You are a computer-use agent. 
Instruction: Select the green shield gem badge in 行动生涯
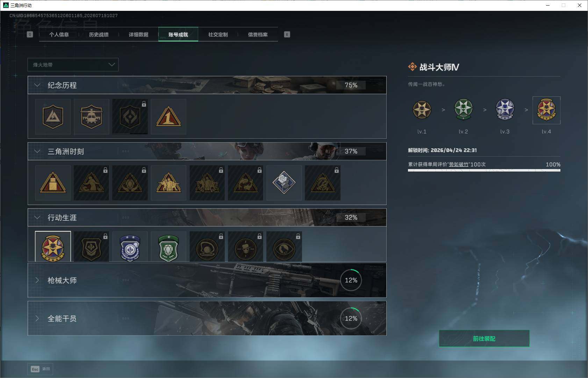point(168,247)
